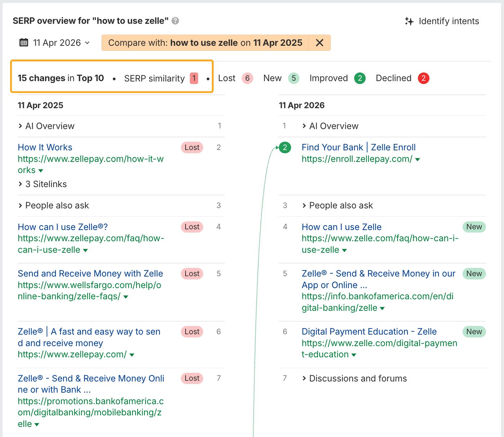The image size is (504, 437).
Task: Open the Find Your Bank Zelle Enroll link
Action: [359, 147]
